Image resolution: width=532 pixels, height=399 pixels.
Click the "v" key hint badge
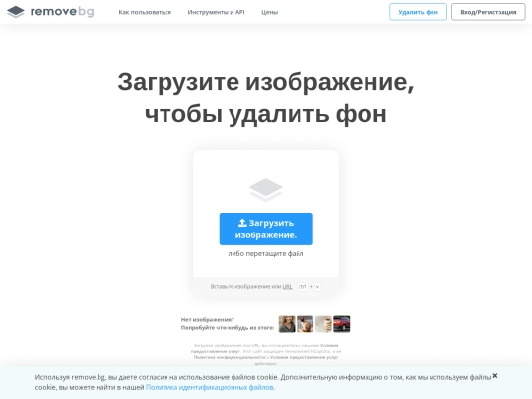click(x=317, y=286)
